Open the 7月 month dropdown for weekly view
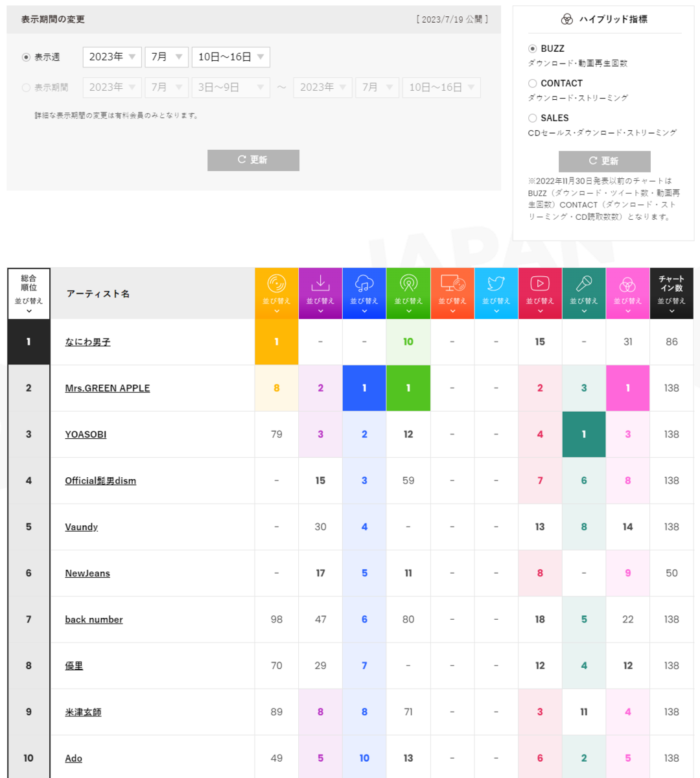700x778 pixels. pos(167,57)
